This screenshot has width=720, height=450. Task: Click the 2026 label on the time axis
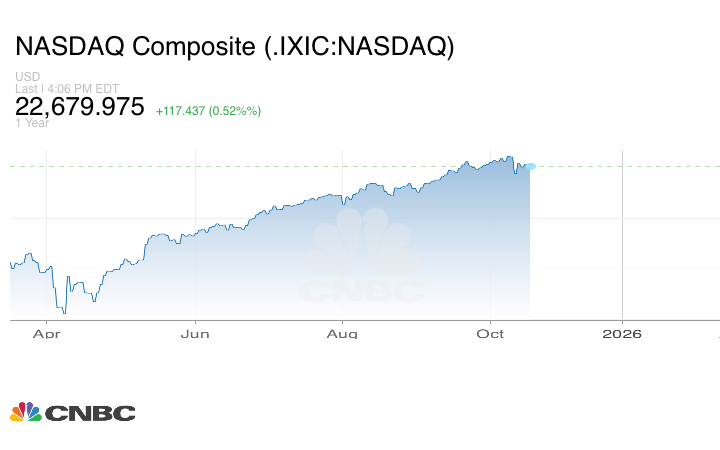point(622,334)
